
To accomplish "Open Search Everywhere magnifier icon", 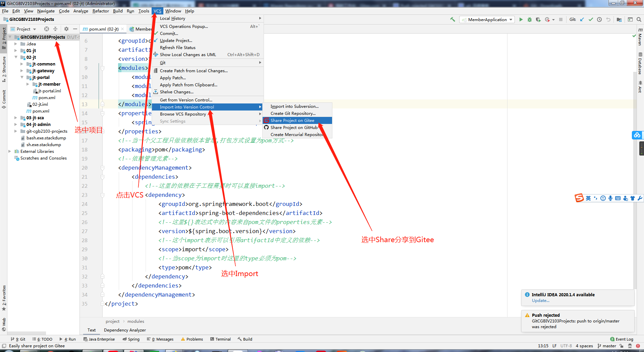I will (639, 19).
